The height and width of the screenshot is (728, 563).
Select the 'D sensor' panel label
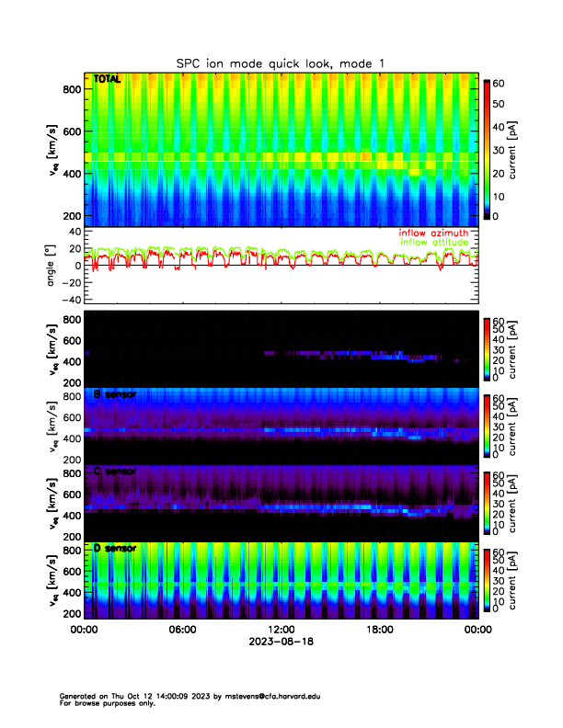tap(114, 549)
